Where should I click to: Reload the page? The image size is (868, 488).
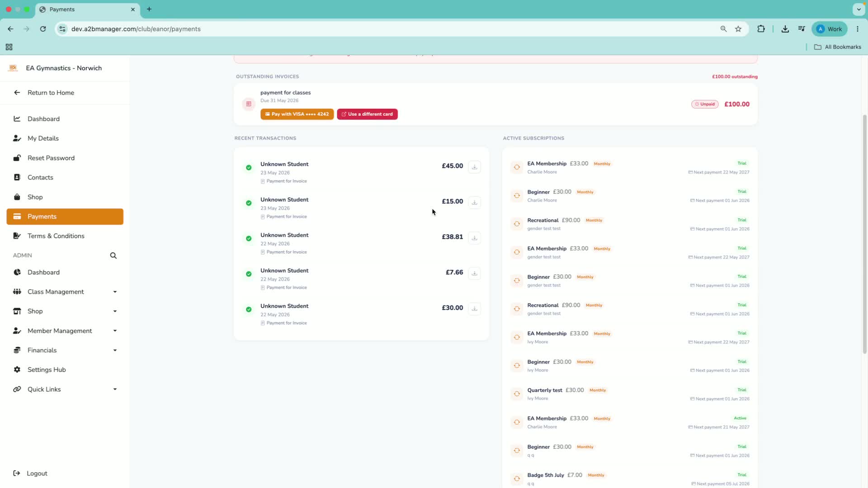coord(43,29)
